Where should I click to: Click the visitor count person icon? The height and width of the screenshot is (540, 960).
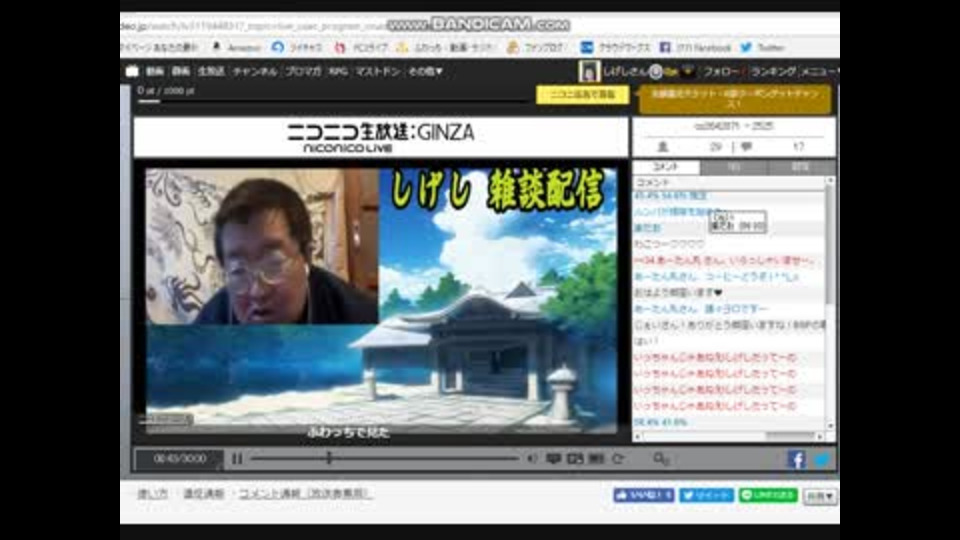pos(663,147)
